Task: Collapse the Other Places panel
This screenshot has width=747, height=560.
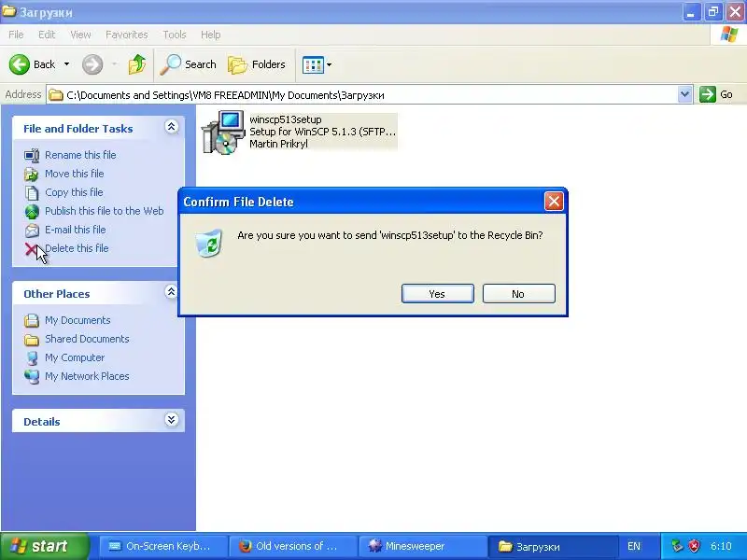Action: [171, 292]
